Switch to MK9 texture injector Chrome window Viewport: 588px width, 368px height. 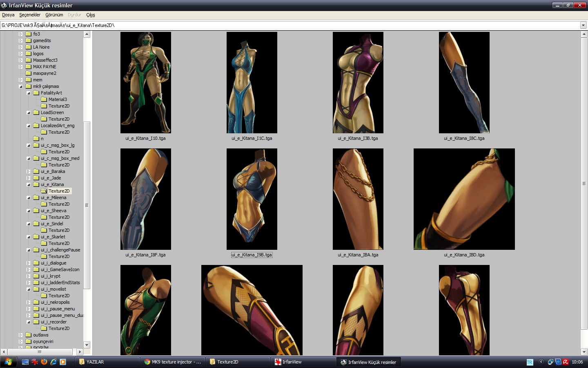[172, 362]
